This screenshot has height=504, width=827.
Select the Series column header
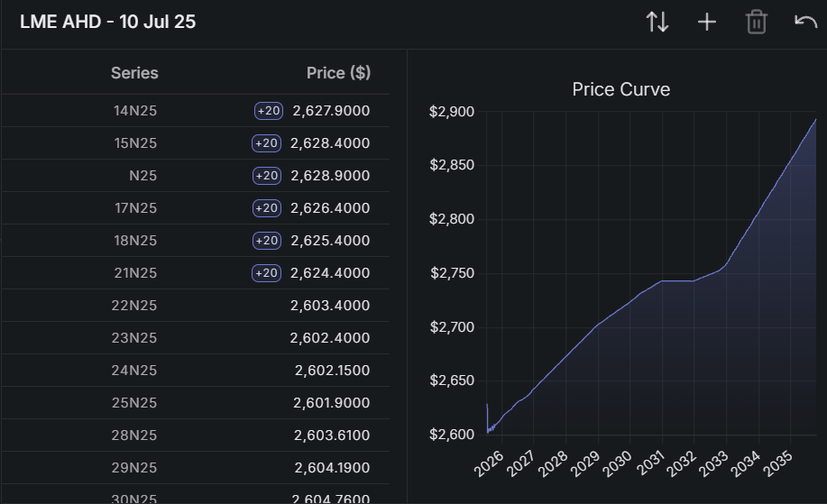click(x=134, y=73)
